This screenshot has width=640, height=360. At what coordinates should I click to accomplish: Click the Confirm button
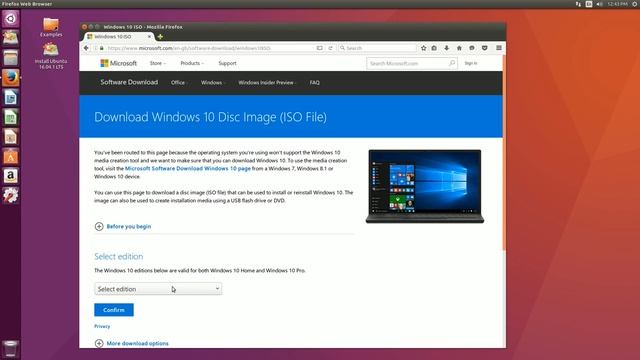pos(114,310)
